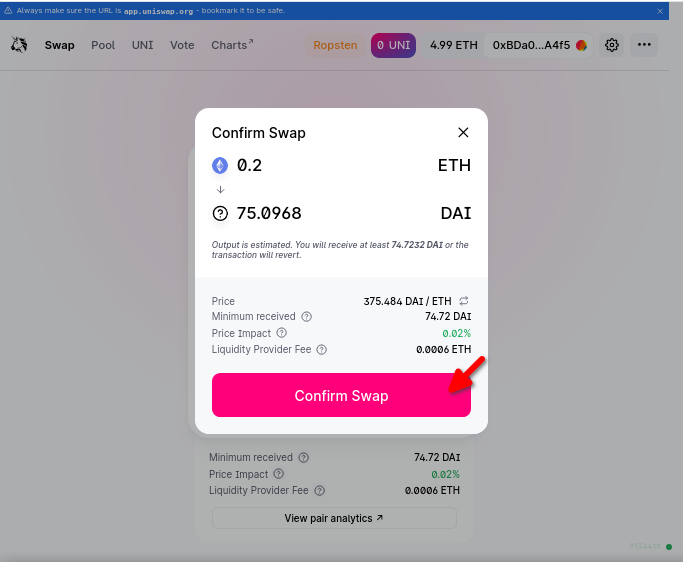Click the ETH token icon

[221, 165]
